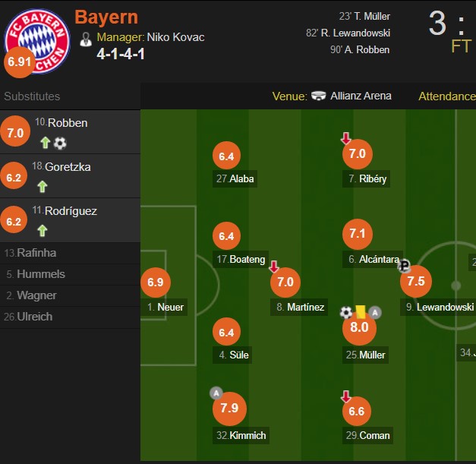Open manager Niko Kovac's profile

point(175,37)
